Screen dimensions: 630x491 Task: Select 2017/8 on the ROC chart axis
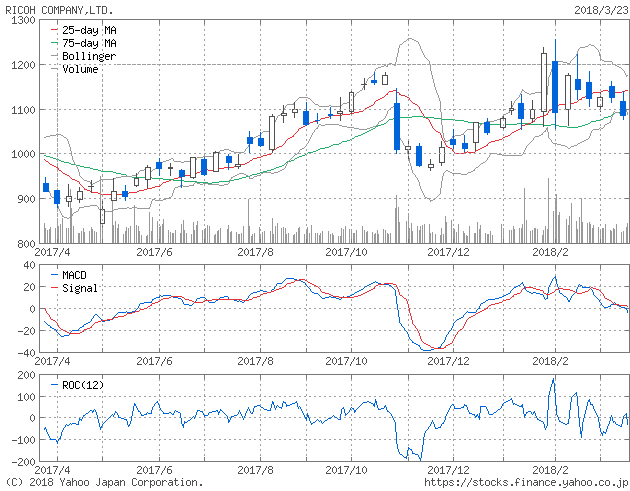(x=257, y=469)
